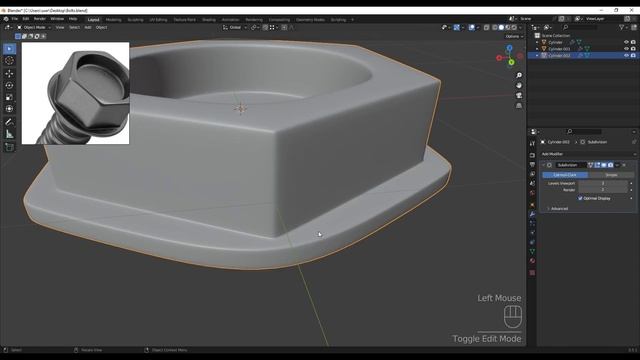Switch to Sculpting workspace tab

[x=136, y=20]
